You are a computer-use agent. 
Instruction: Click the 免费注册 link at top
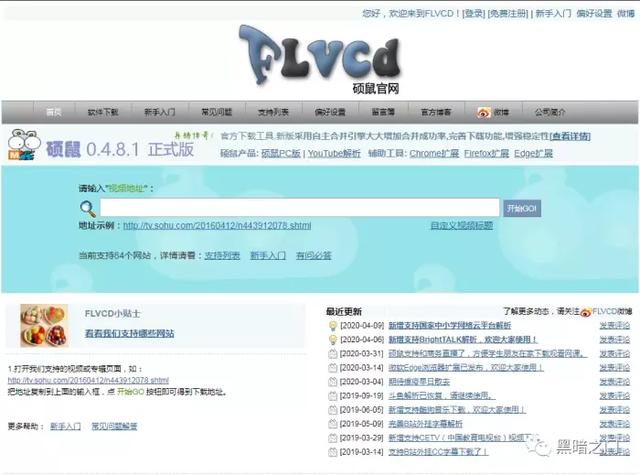(x=508, y=13)
